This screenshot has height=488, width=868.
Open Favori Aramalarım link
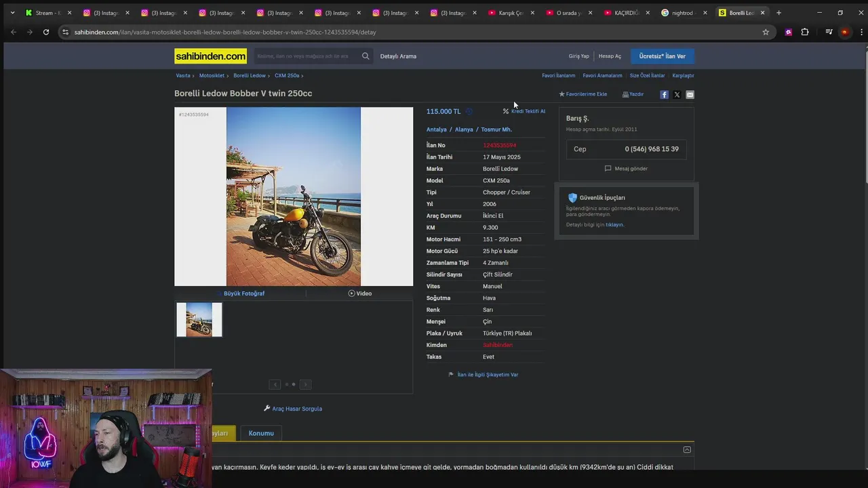coord(602,76)
